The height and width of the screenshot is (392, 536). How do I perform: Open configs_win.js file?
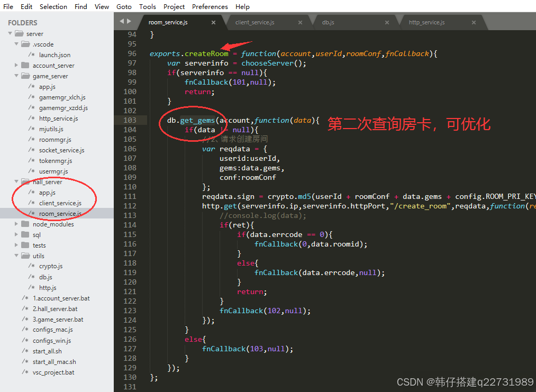tap(52, 340)
